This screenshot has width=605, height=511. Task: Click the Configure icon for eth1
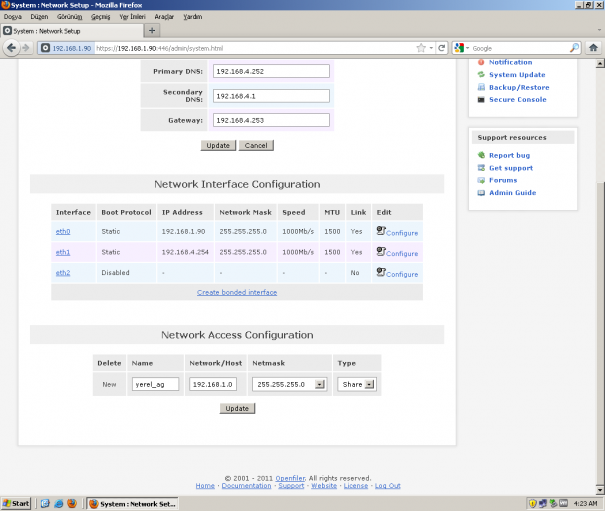coord(381,251)
